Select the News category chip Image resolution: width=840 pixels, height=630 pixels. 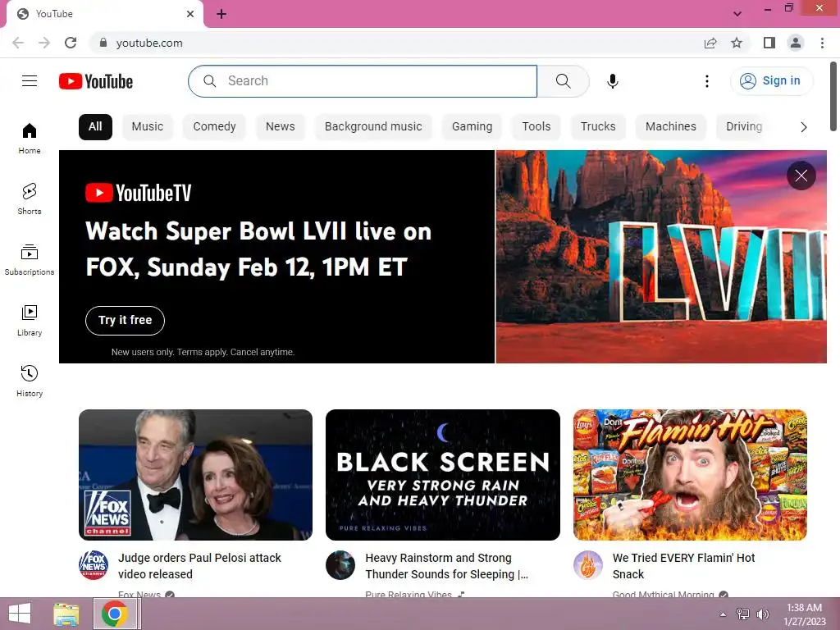(x=281, y=127)
